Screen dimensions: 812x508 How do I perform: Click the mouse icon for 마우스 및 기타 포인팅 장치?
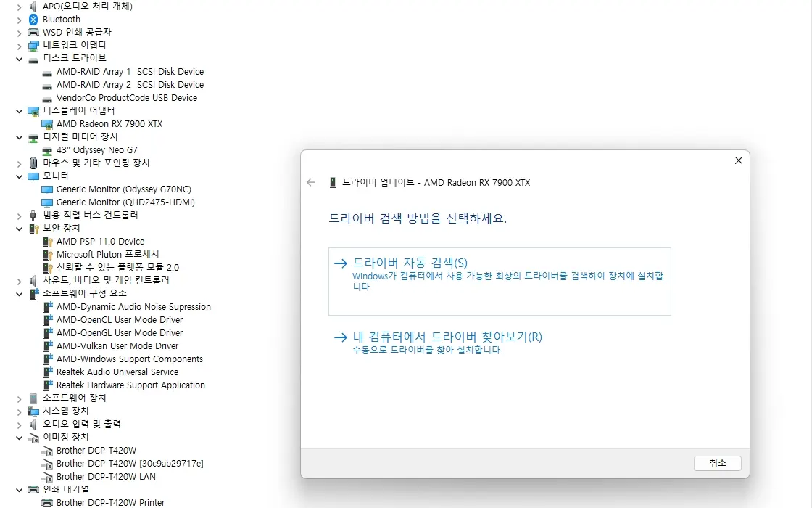pyautogui.click(x=33, y=163)
